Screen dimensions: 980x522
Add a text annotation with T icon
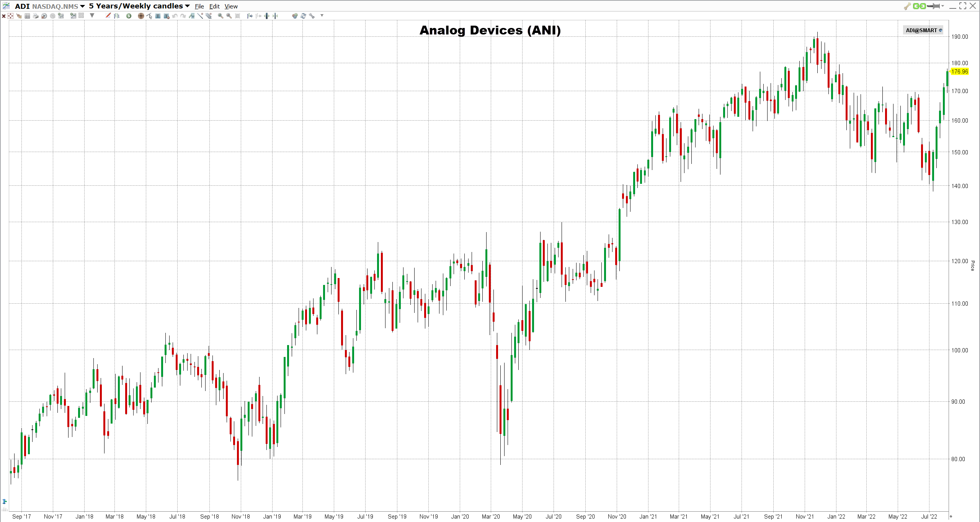158,16
